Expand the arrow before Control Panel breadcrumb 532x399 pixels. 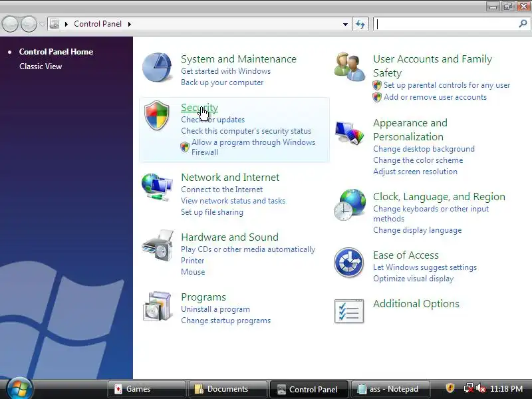pos(66,24)
